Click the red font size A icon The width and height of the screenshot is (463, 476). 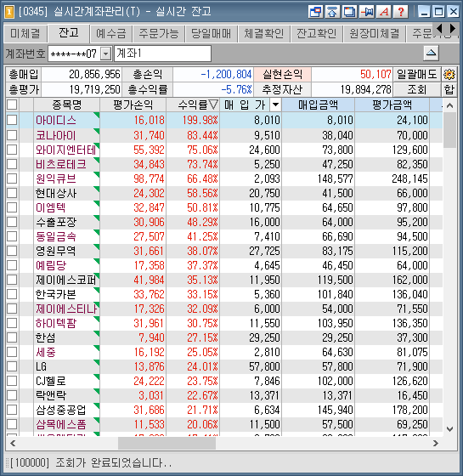pyautogui.click(x=383, y=12)
